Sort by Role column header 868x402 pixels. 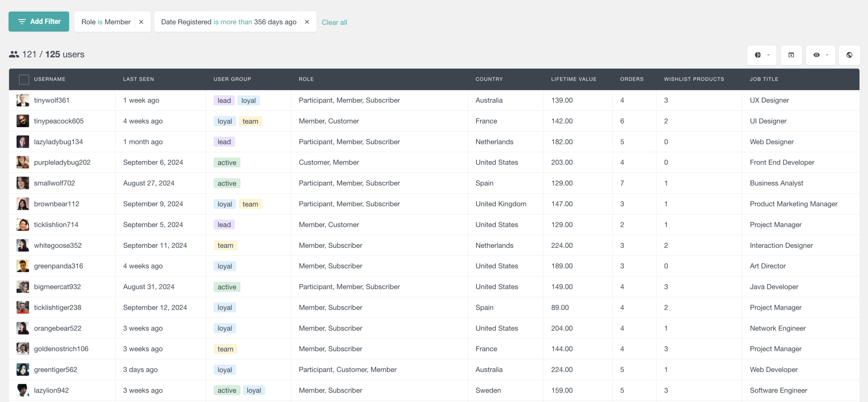coord(306,79)
